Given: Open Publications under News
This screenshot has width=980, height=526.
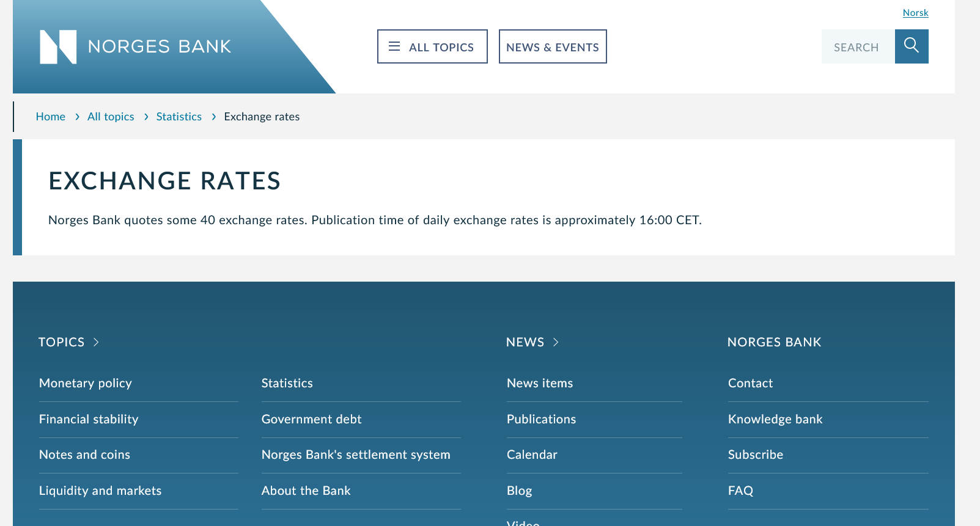Looking at the screenshot, I should (x=541, y=419).
